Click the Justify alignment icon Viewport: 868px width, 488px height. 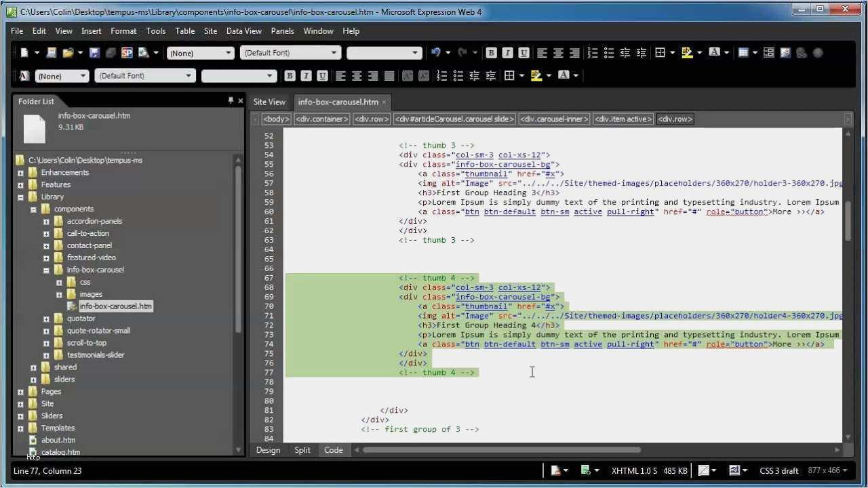[389, 76]
